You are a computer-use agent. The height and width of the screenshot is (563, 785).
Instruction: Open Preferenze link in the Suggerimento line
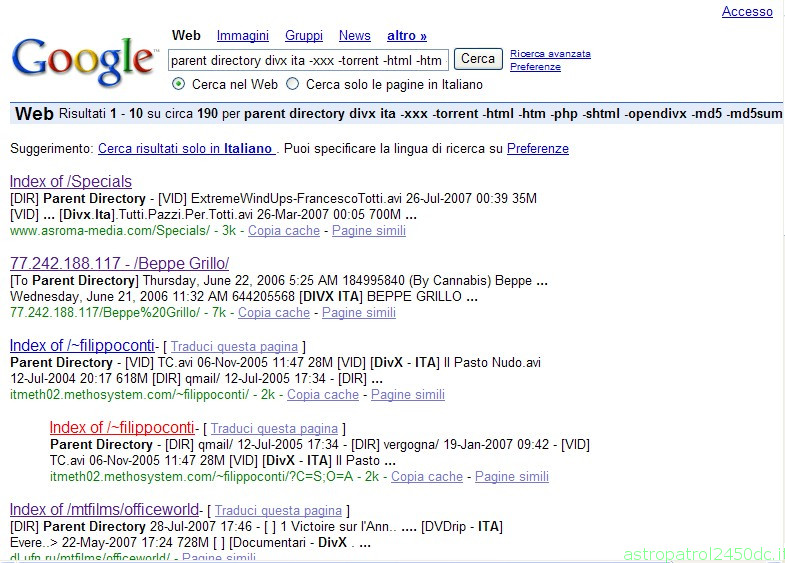[538, 149]
